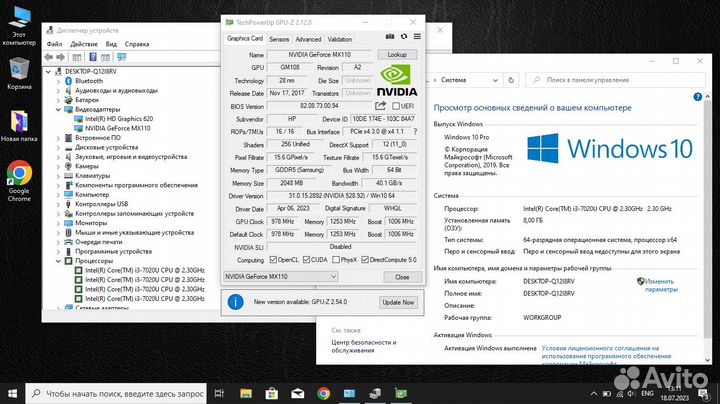This screenshot has width=720, height=404.
Task: Click the ENG language indicator
Action: tap(647, 393)
